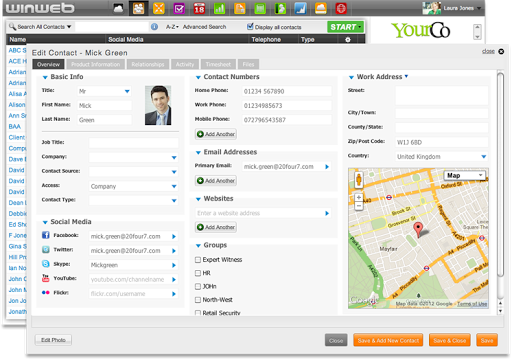The width and height of the screenshot is (512, 360).
Task: Open the purple checkmark tasks icon
Action: pyautogui.click(x=179, y=8)
